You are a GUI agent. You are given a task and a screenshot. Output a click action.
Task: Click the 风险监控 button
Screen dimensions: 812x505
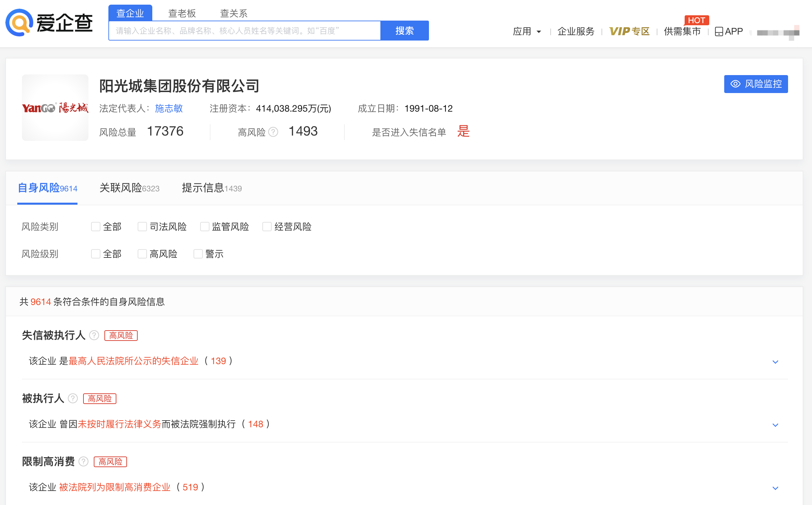coord(756,84)
